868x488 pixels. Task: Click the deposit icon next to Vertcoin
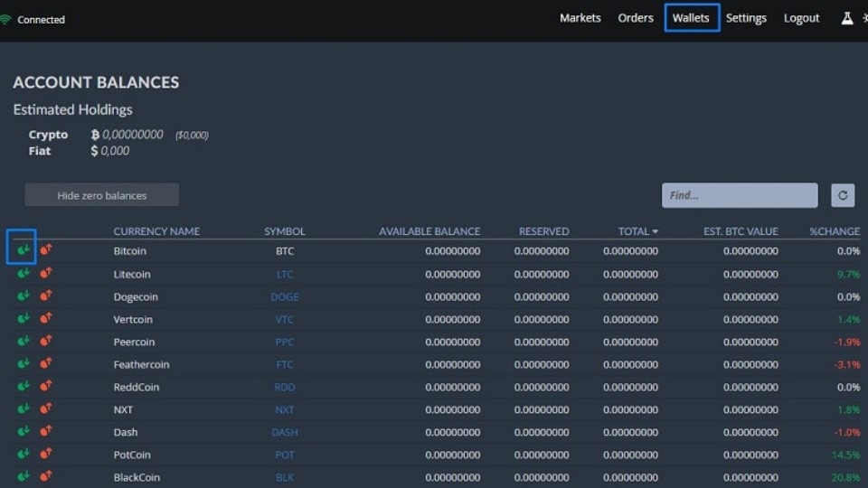click(23, 318)
